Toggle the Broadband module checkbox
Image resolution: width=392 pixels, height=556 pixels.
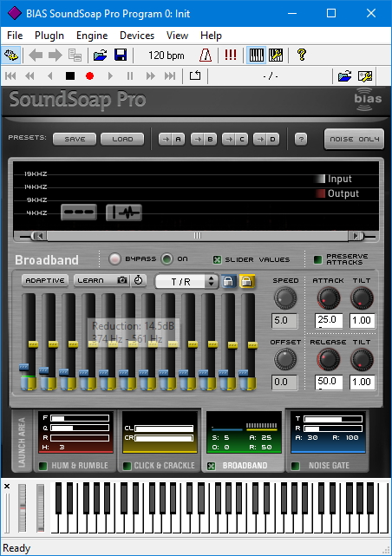212,466
